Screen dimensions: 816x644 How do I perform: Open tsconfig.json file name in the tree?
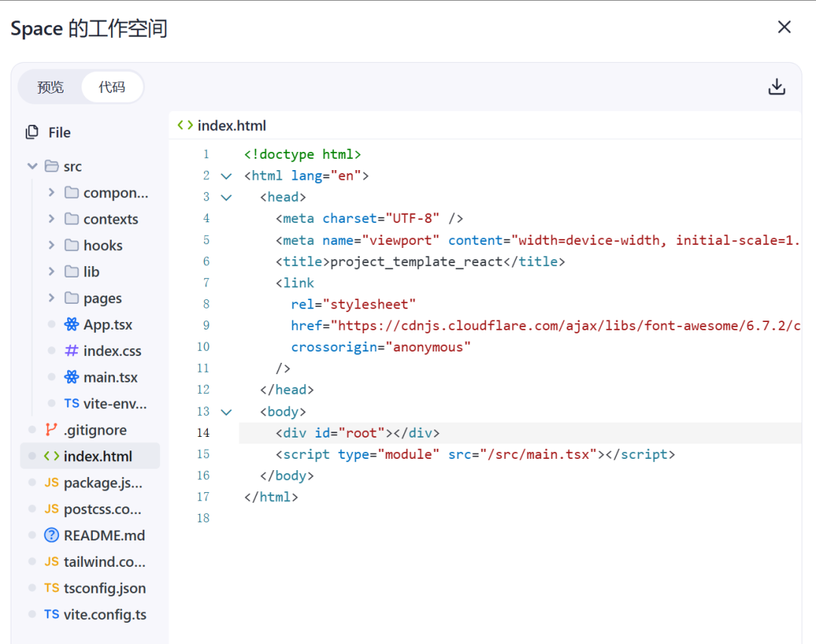(104, 588)
